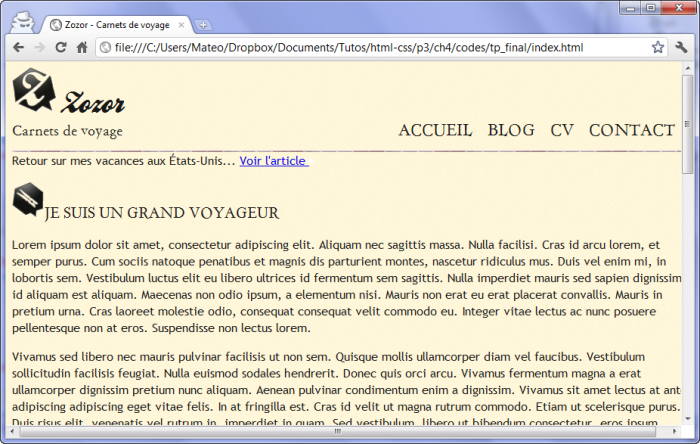700x444 pixels.
Task: Follow the "Voir l'article" link
Action: click(x=274, y=161)
